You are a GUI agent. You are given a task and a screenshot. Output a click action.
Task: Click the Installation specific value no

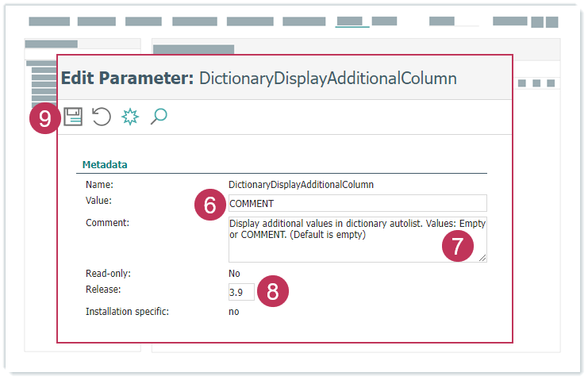click(234, 312)
